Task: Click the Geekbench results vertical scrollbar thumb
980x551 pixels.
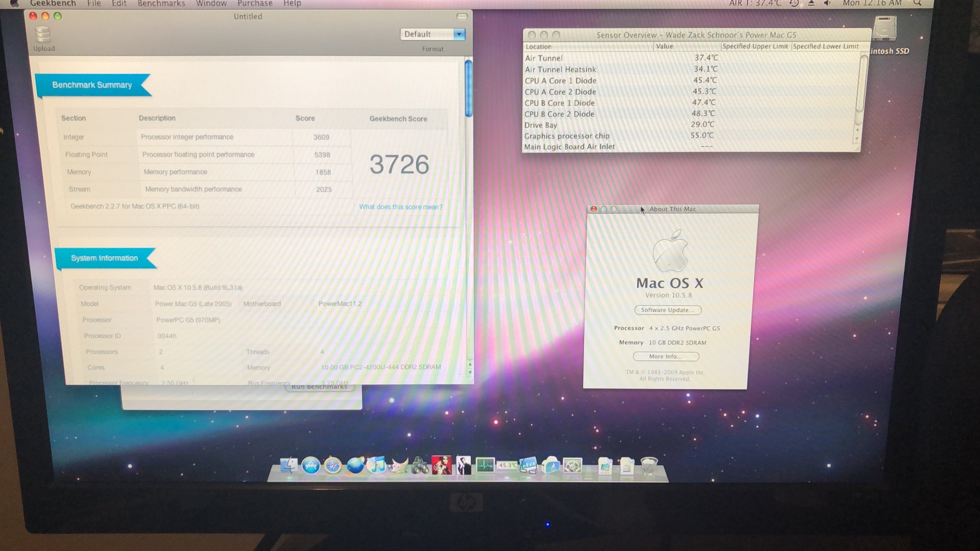Action: click(468, 88)
